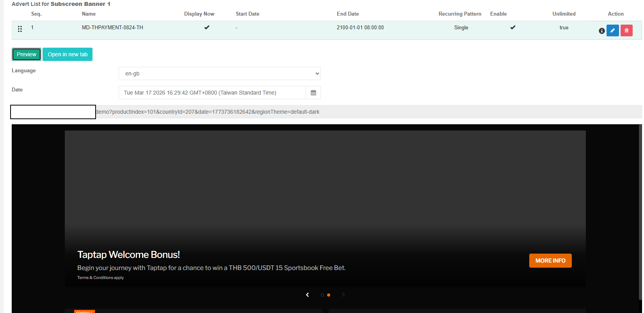
Task: Go to previous banner slide arrow
Action: (x=308, y=295)
